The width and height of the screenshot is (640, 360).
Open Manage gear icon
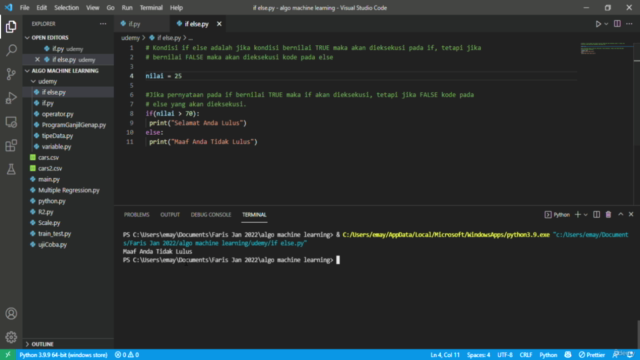[11, 337]
